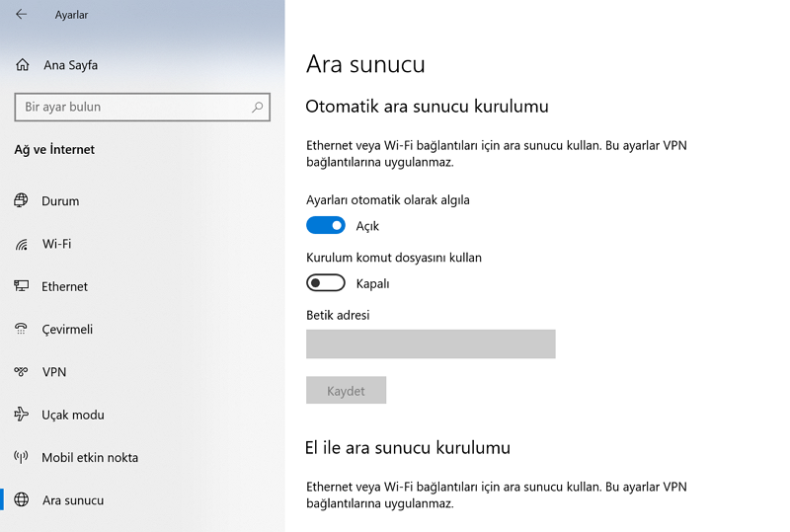
Task: Click the Ethernet monitor icon
Action: pyautogui.click(x=22, y=286)
